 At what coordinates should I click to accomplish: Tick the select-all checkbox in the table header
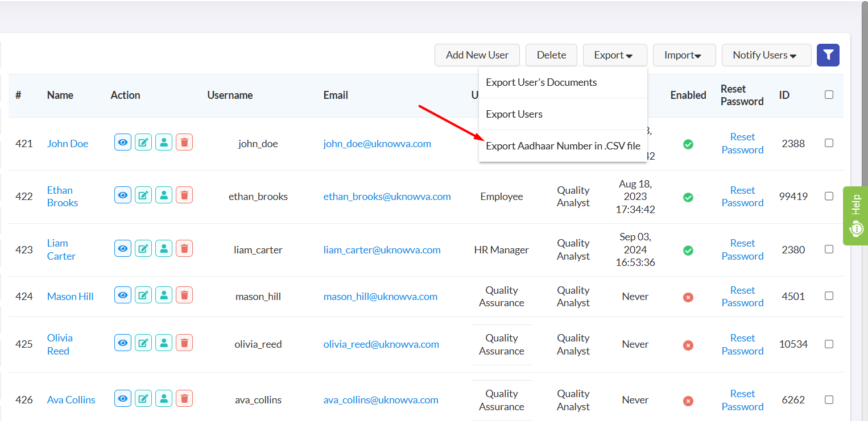[829, 95]
